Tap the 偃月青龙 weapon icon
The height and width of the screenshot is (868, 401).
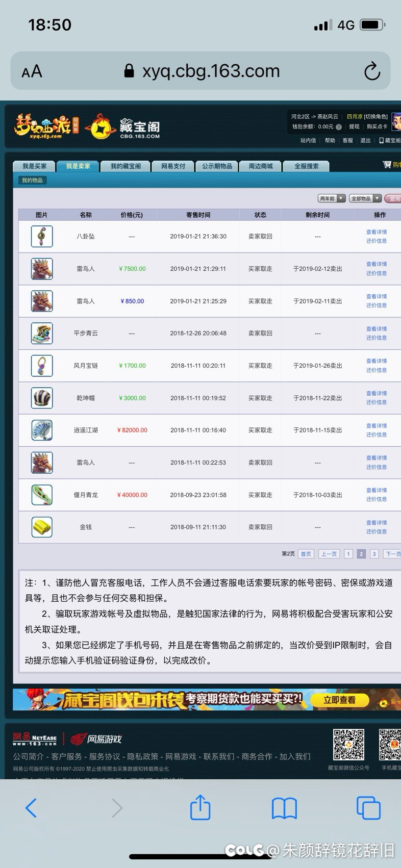point(42,495)
